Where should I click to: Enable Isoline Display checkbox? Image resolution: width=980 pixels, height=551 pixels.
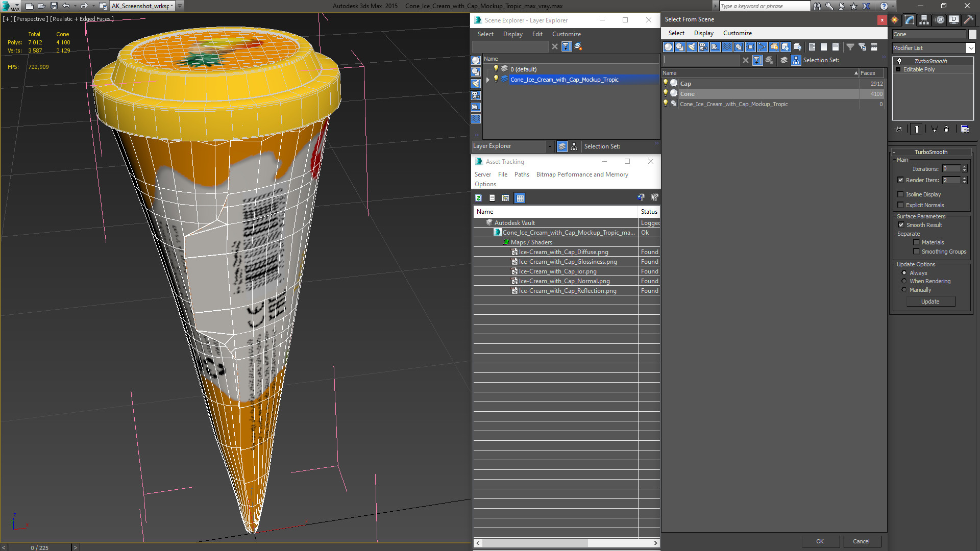(901, 194)
